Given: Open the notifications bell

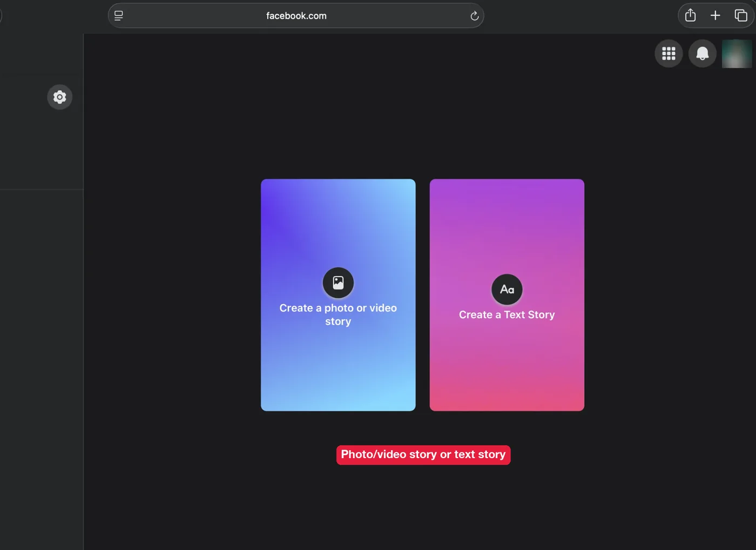Looking at the screenshot, I should point(702,53).
